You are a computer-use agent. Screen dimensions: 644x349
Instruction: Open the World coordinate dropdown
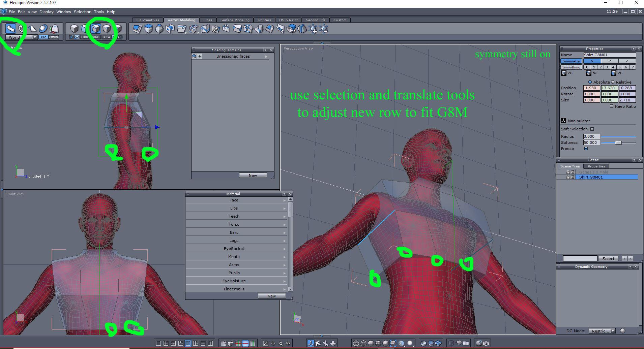coord(35,37)
